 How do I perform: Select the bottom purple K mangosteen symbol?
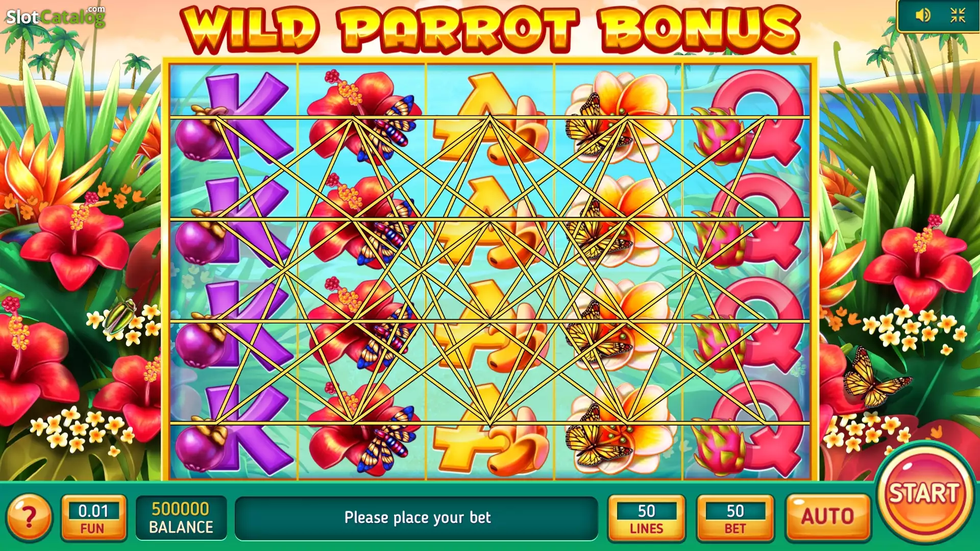(234, 430)
